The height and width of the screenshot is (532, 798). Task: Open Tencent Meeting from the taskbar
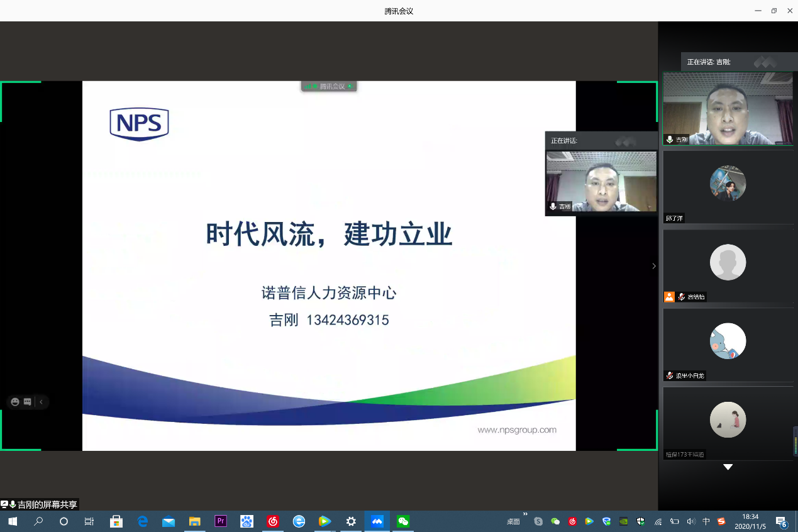tap(377, 521)
